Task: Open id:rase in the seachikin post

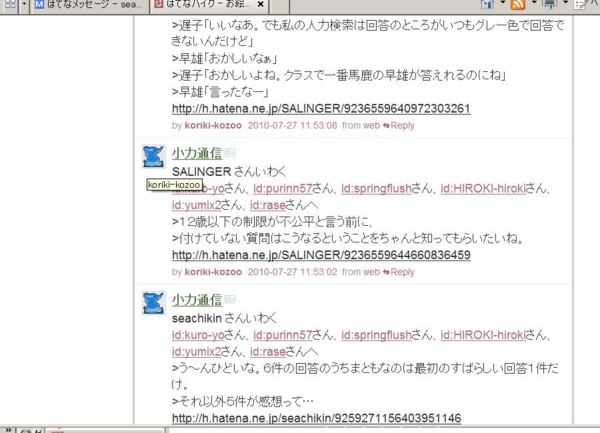Action: point(268,352)
